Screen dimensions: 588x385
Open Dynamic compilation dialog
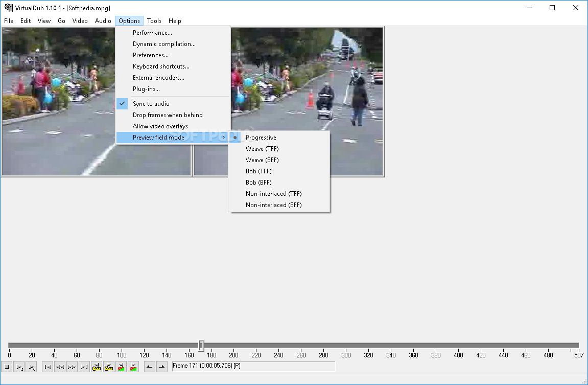click(x=173, y=44)
